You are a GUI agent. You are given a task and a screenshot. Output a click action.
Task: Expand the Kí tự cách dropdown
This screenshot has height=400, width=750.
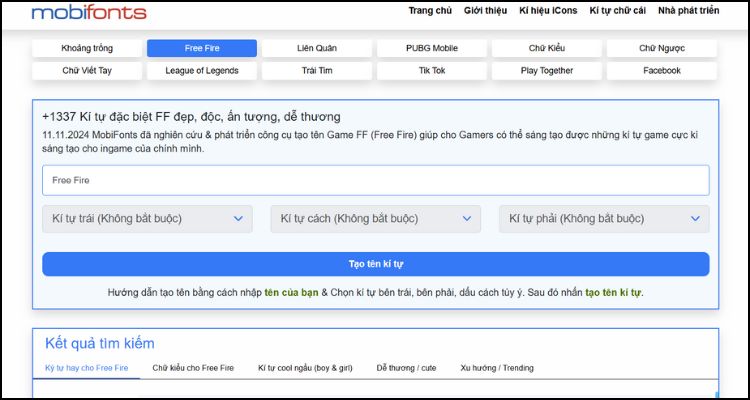[x=375, y=219]
